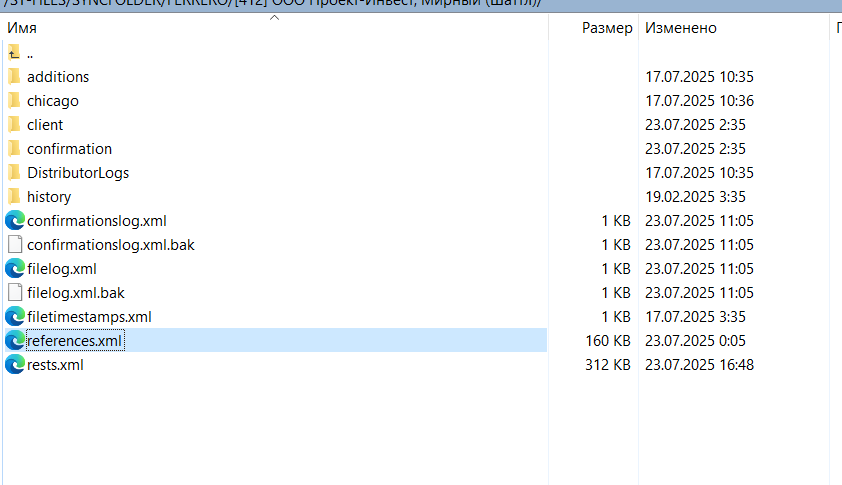This screenshot has height=485, width=842.
Task: Select the chicago folder name
Action: tap(53, 101)
